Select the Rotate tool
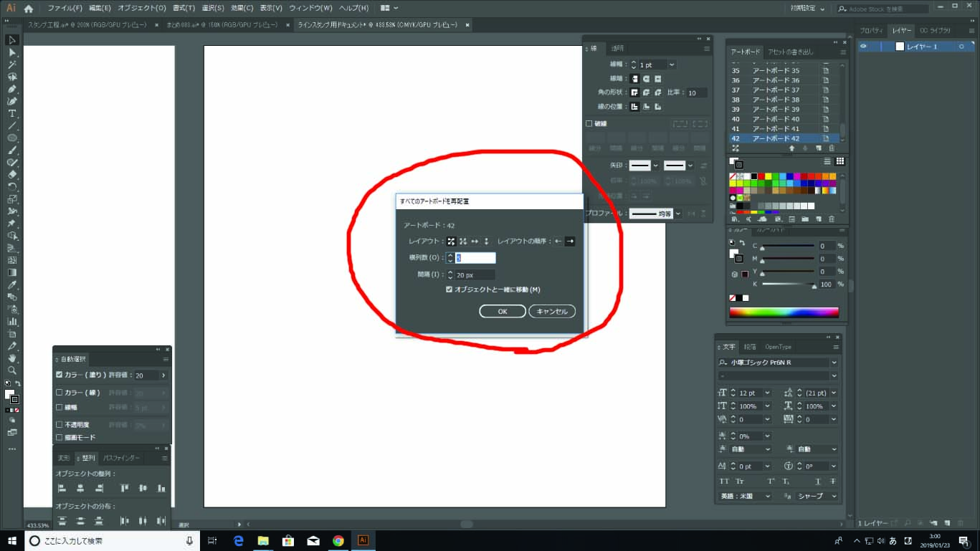This screenshot has height=551, width=980. [12, 186]
